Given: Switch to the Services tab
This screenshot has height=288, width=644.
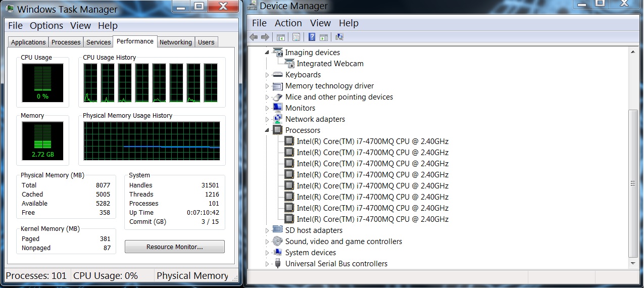Looking at the screenshot, I should click(x=98, y=42).
